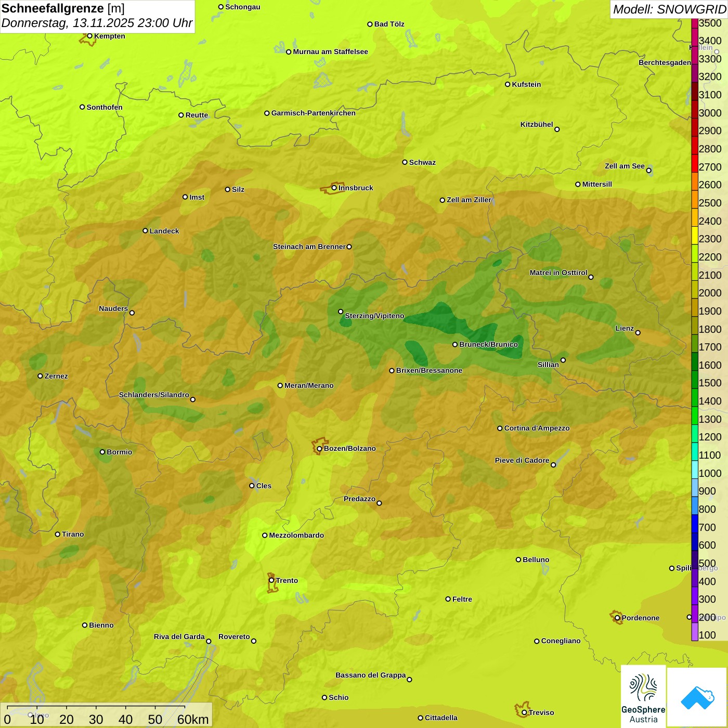Viewport: 728px width, 728px height.
Task: Click the Garmisch-Partenkirchen label
Action: [314, 113]
